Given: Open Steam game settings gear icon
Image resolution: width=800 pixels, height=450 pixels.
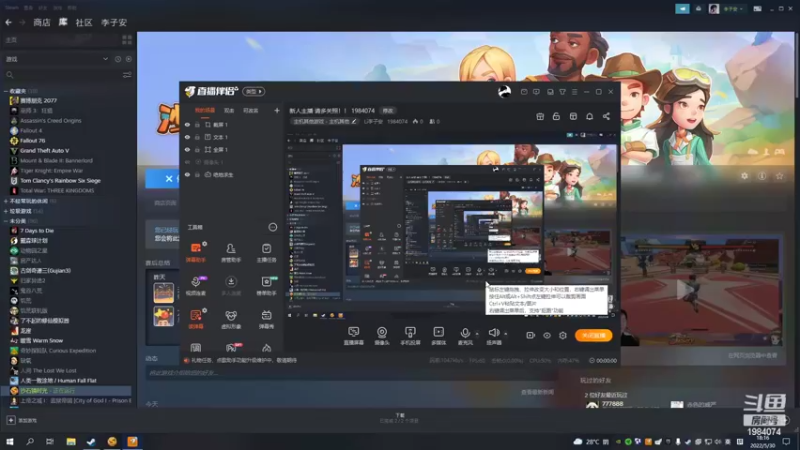Looking at the screenshot, I should click(744, 176).
